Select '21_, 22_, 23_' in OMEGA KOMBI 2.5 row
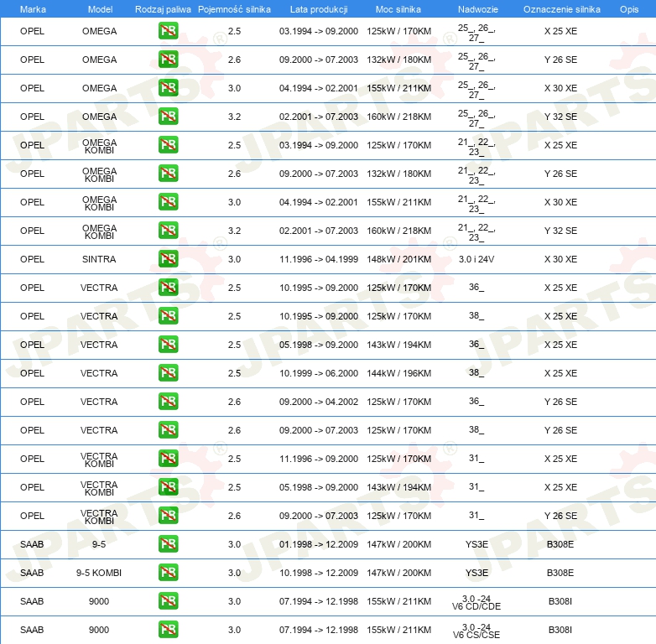656x644 pixels. click(476, 147)
